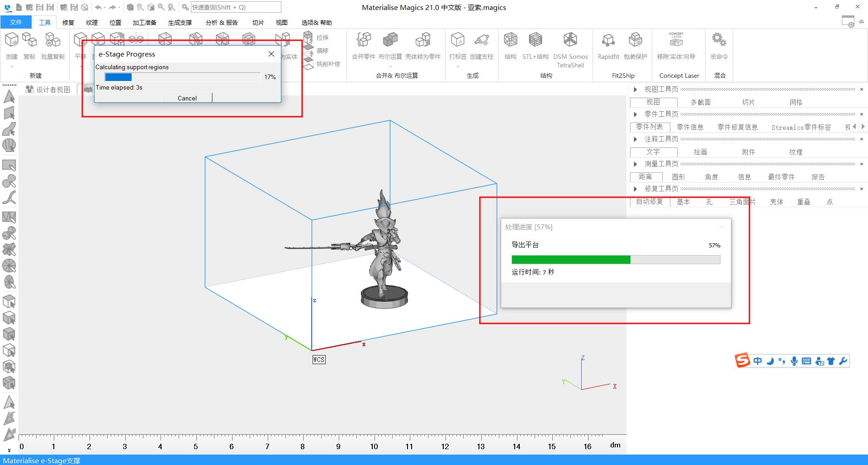Collapse the 测量工具页 panel arrow
Screen dimensions: 868x465
click(x=636, y=164)
